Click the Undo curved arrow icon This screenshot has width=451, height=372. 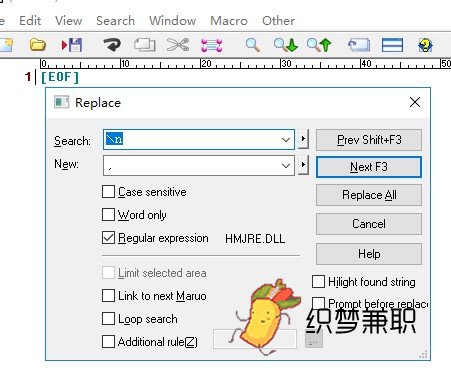(112, 45)
